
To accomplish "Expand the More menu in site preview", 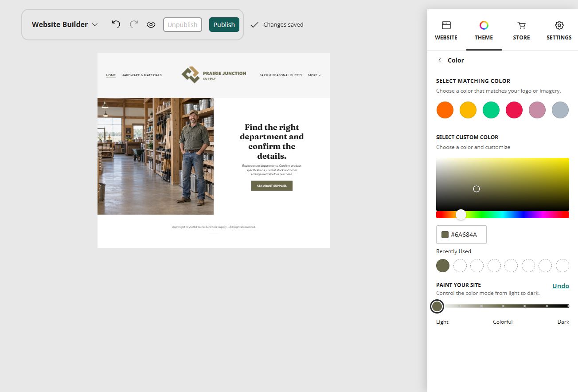I will [314, 75].
